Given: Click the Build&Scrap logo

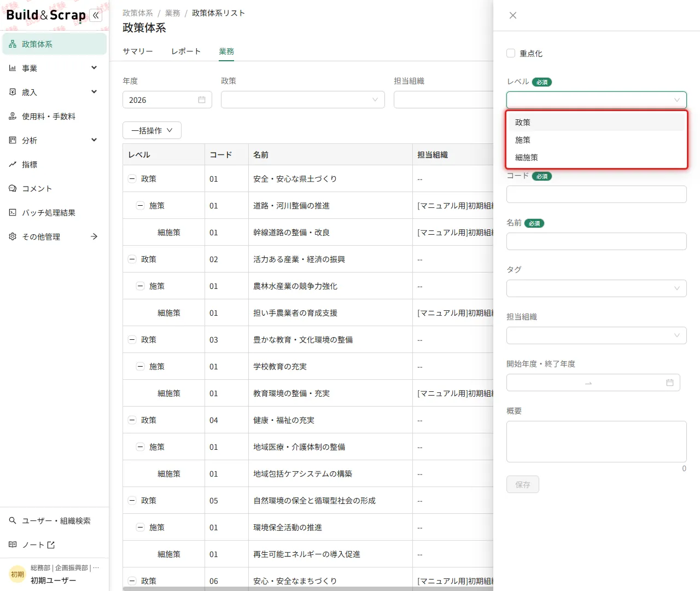Looking at the screenshot, I should [46, 15].
